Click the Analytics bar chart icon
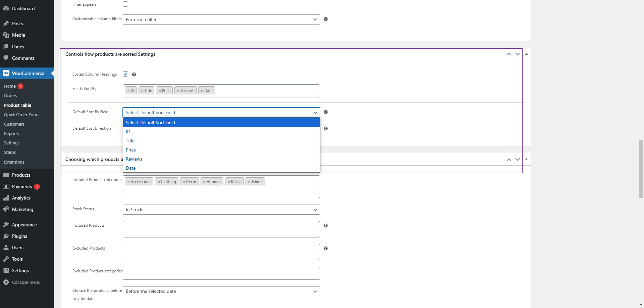This screenshot has height=308, width=644. click(6, 198)
